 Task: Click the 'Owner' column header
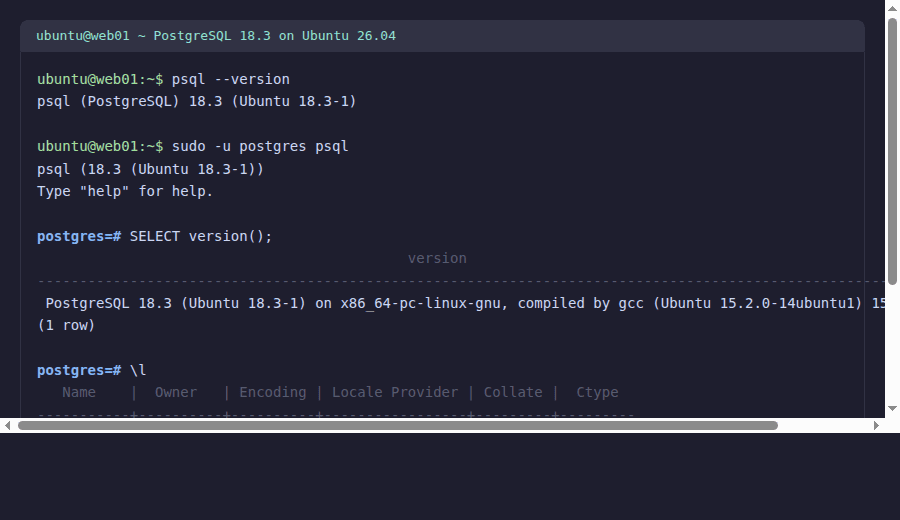click(176, 392)
